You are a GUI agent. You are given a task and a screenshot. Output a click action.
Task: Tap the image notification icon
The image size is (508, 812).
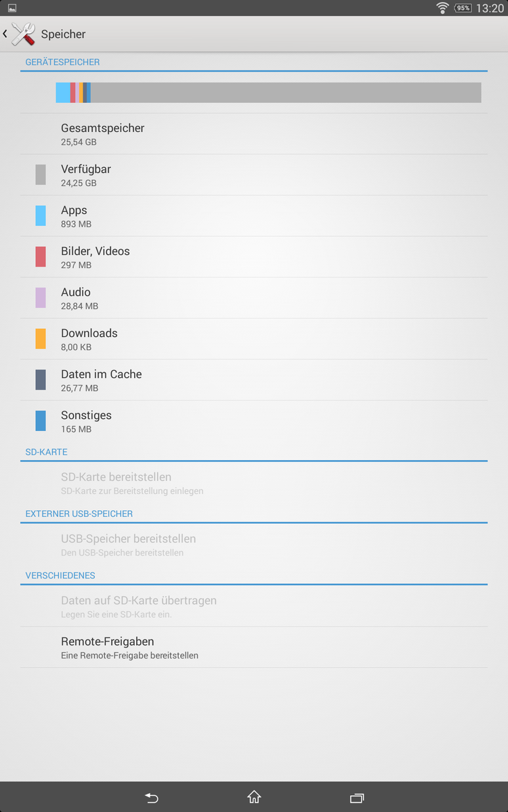point(12,8)
